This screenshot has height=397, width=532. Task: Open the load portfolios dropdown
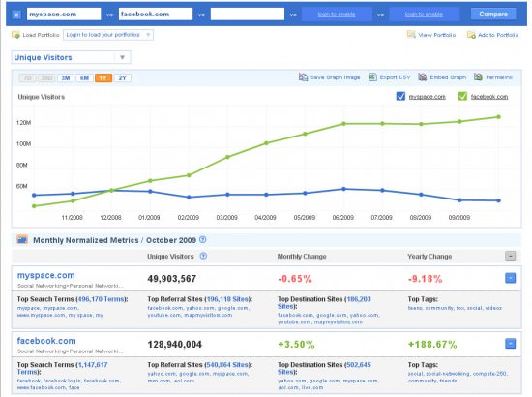108,35
